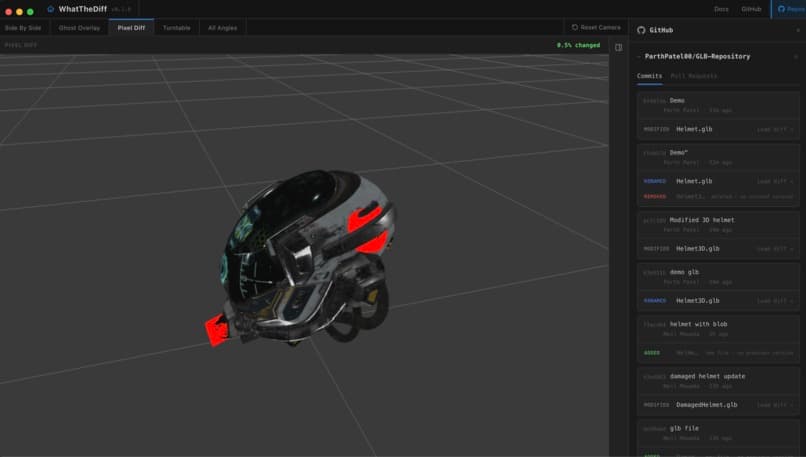This screenshot has width=806, height=457.
Task: Toggle the sidebar panel layout icon
Action: 618,47
